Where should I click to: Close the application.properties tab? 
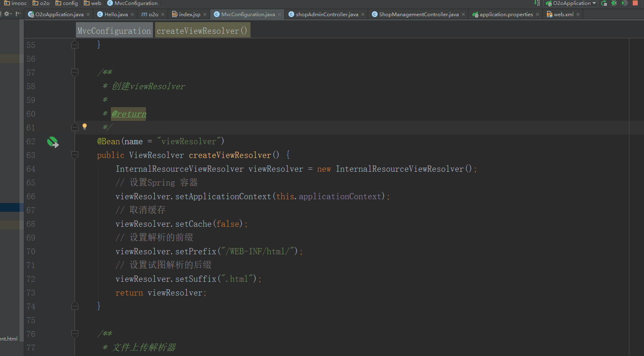coord(538,14)
